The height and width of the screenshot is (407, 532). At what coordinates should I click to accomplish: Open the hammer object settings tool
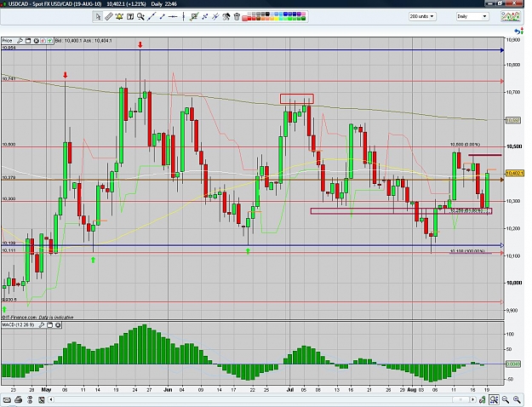click(x=226, y=17)
